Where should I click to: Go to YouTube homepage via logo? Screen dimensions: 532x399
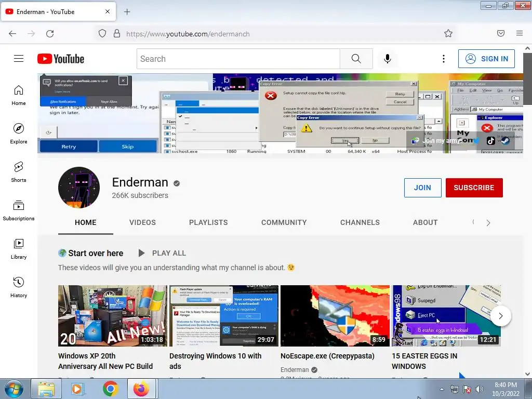pos(61,59)
